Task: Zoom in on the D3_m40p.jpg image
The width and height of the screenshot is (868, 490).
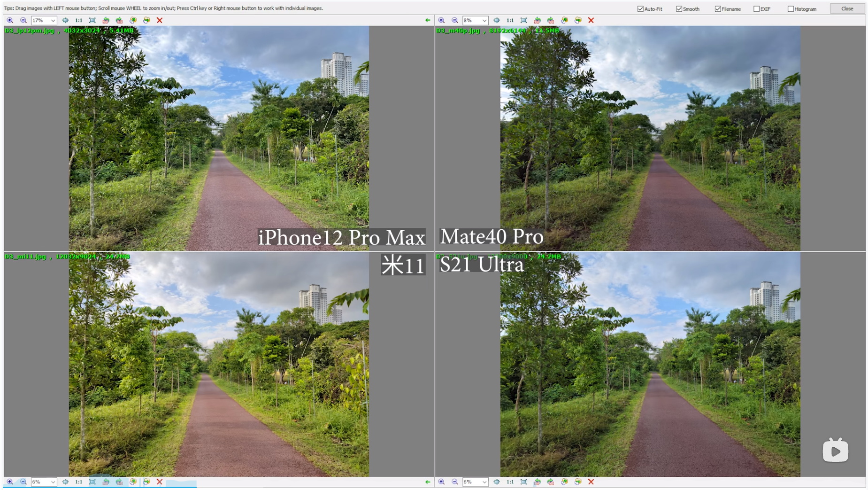Action: (441, 20)
